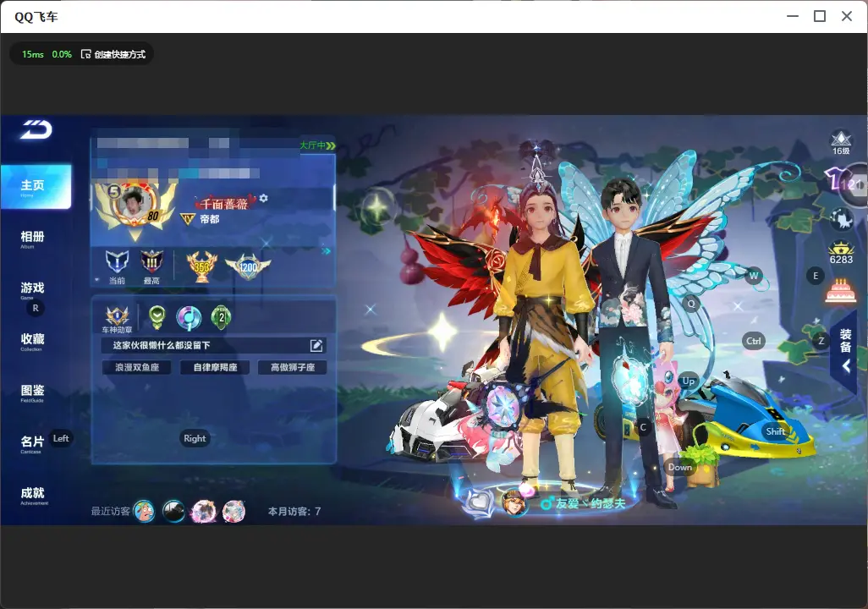Viewport: 868px width, 609px height.
Task: Open the first recent visitor avatar
Action: [145, 511]
